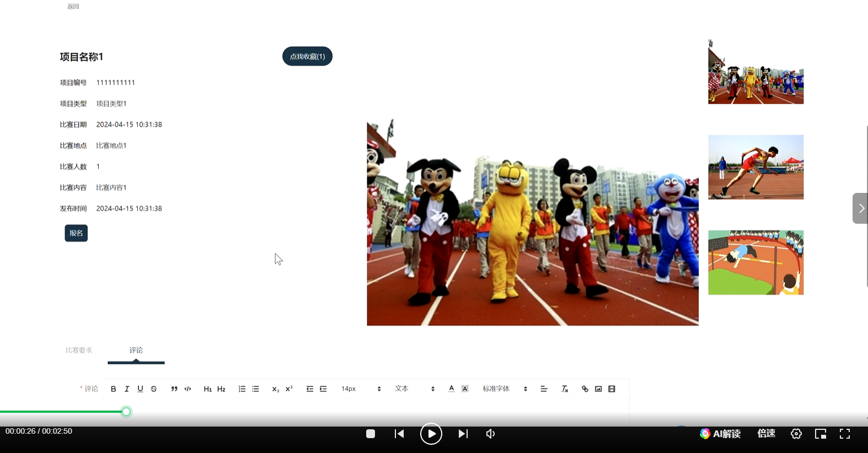Skip to the previous video

[399, 434]
